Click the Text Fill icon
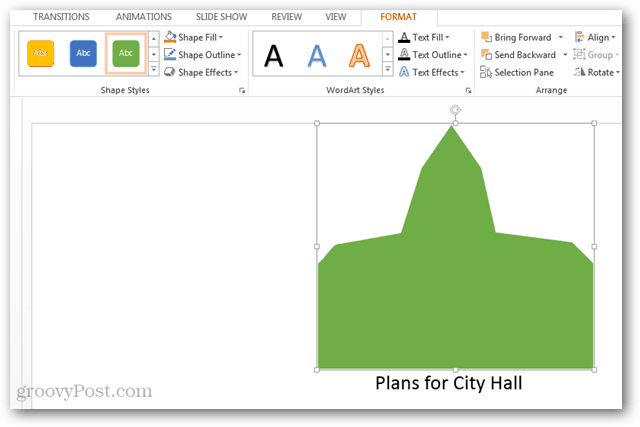The height and width of the screenshot is (427, 640). (404, 38)
